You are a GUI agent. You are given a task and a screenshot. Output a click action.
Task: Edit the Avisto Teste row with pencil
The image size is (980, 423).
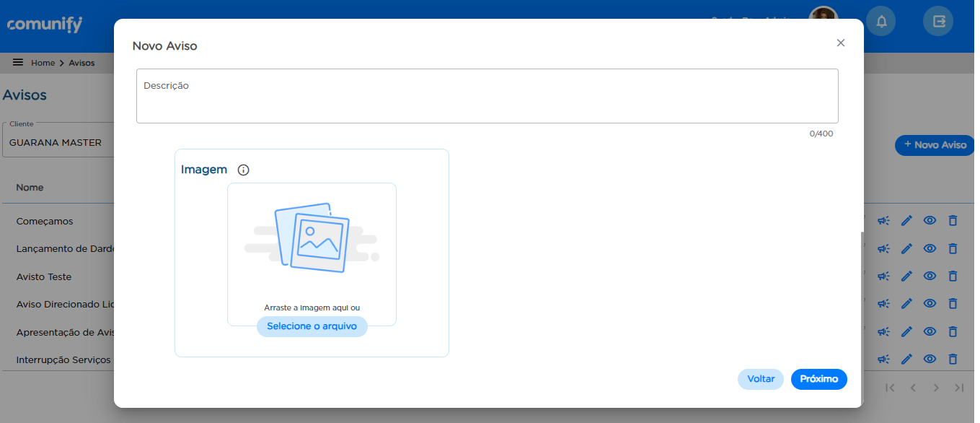(x=906, y=276)
